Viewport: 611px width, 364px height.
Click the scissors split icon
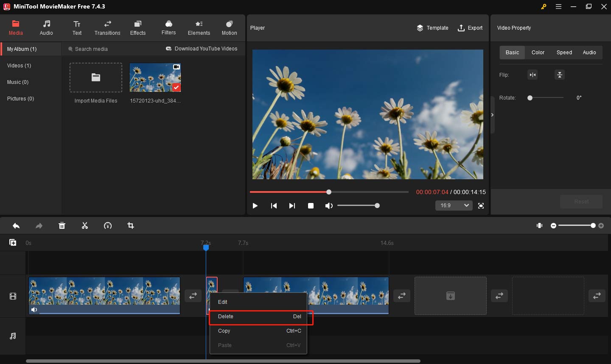coord(85,226)
